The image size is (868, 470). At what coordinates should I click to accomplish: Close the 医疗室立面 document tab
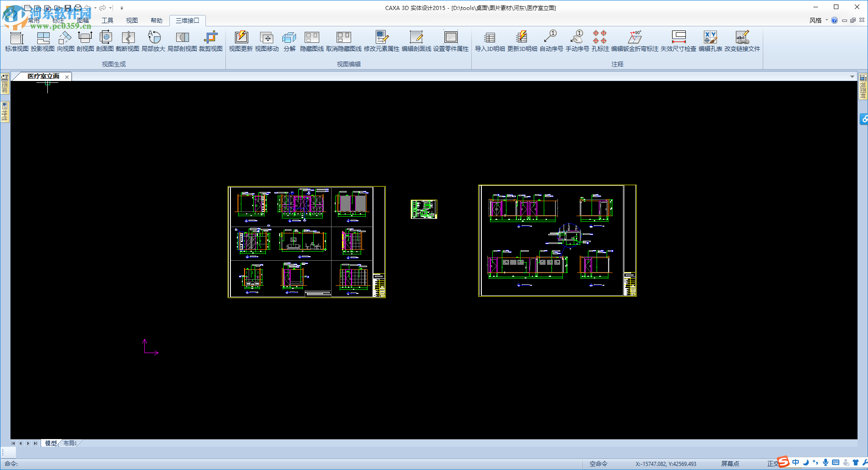tap(67, 77)
